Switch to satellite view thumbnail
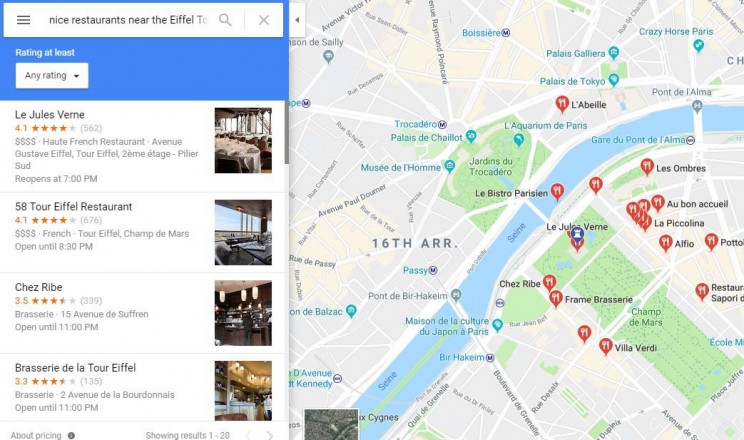 point(331,425)
